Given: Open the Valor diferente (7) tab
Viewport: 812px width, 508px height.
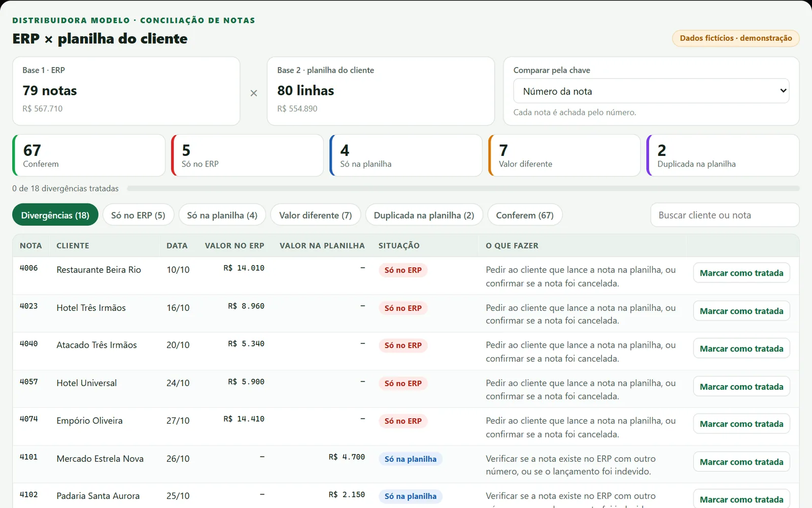Looking at the screenshot, I should [315, 215].
